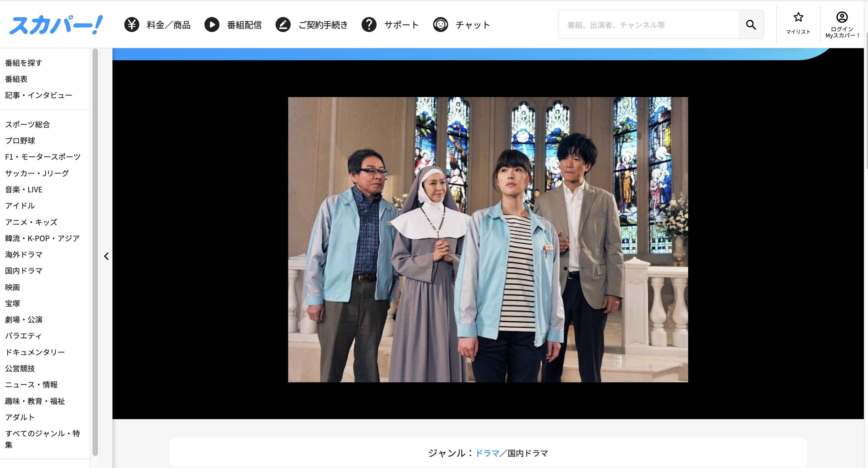Image resolution: width=868 pixels, height=468 pixels.
Task: Click the pencil icon for ご契約手続き
Action: coord(283,25)
